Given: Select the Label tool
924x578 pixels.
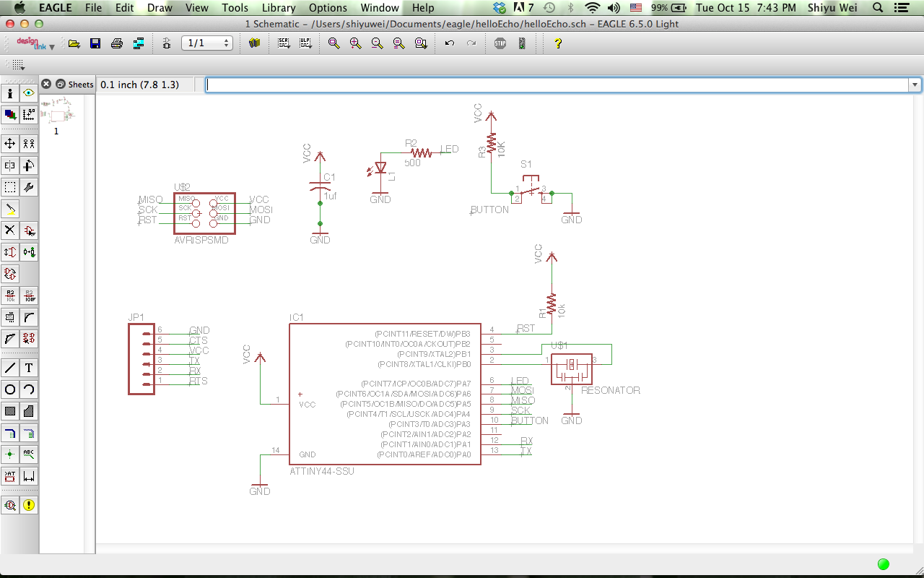Looking at the screenshot, I should pyautogui.click(x=29, y=454).
